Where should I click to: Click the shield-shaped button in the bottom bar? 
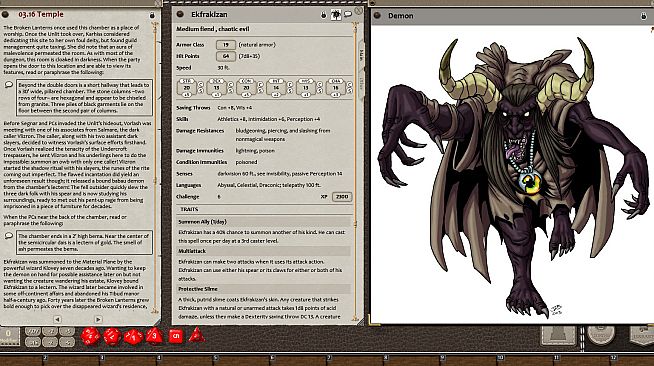[642, 335]
